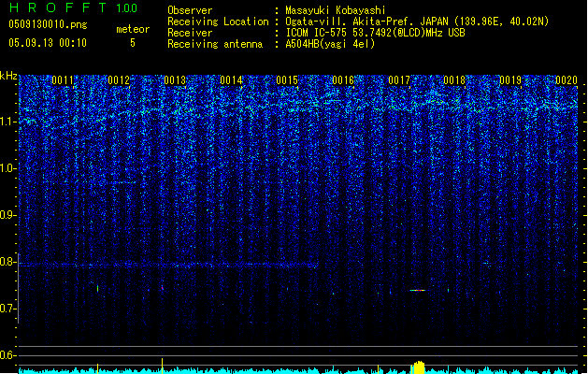The image size is (588, 374).
Task: Click the Observer field label
Action: pos(190,10)
